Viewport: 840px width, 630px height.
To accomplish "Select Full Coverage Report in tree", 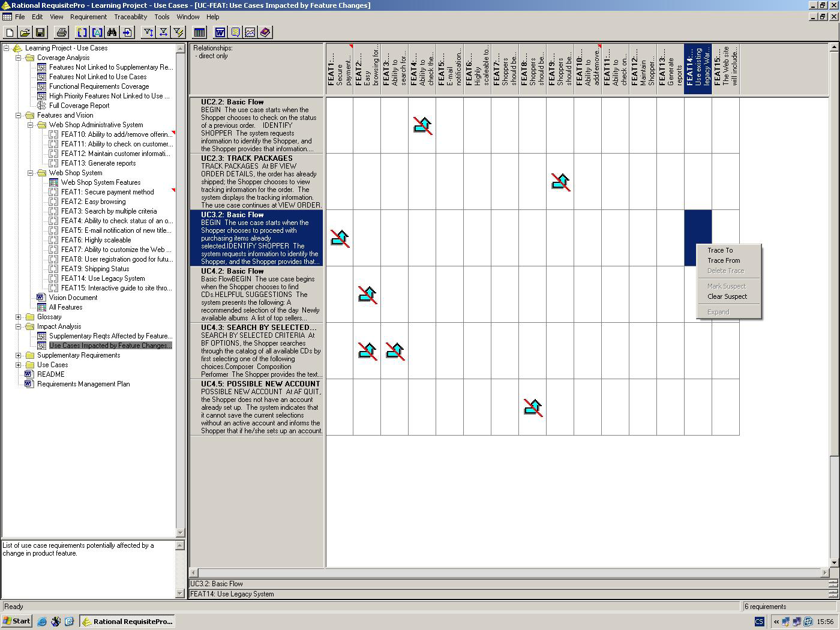I will pos(79,106).
